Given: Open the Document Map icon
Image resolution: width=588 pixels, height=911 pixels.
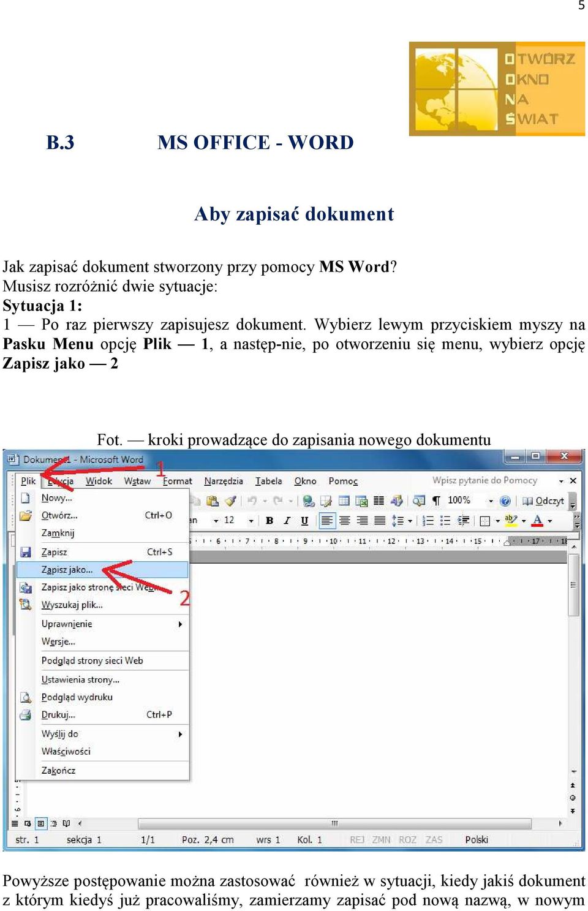Looking at the screenshot, I should coord(419,501).
